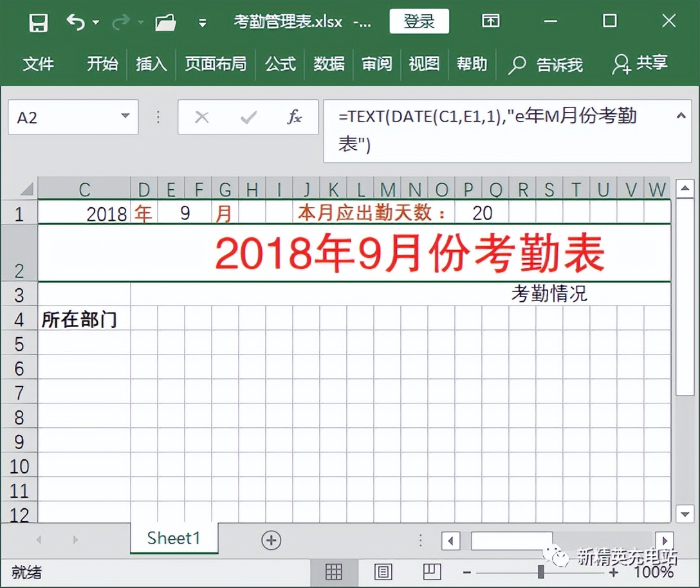Select the Sheet1 worksheet tab
Image resolution: width=700 pixels, height=588 pixels.
173,538
